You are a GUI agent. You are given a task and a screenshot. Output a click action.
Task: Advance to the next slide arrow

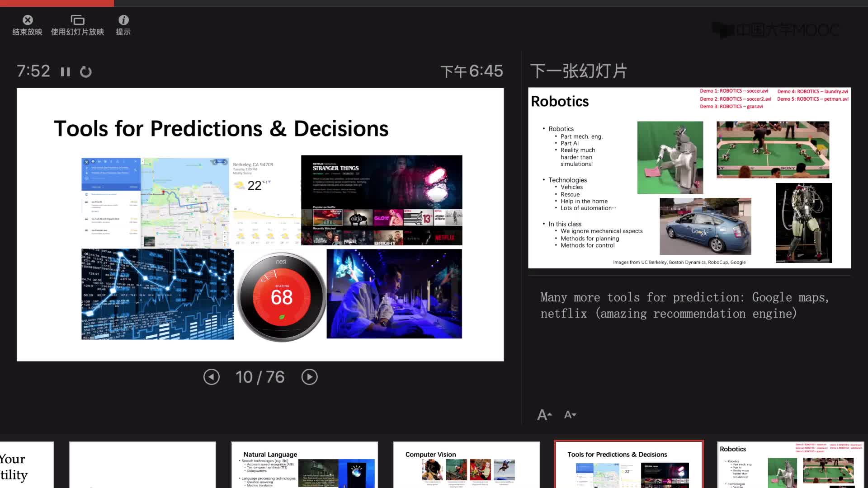click(x=310, y=377)
